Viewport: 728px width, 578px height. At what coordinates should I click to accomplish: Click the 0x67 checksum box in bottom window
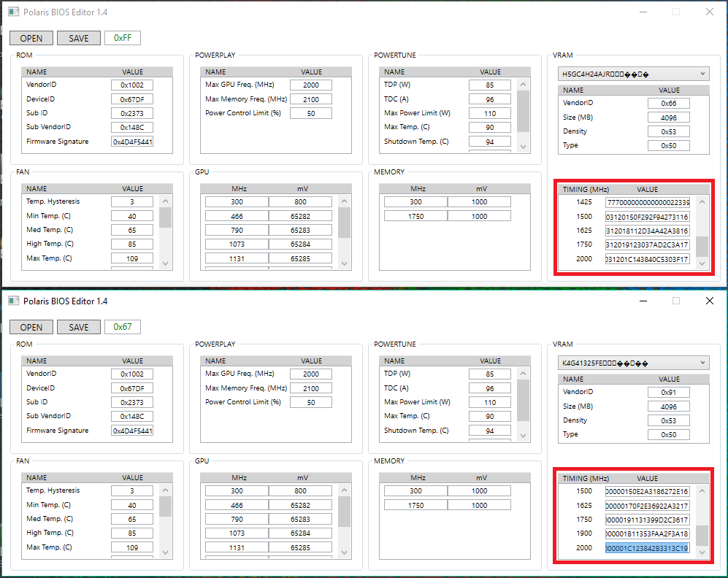pyautogui.click(x=123, y=327)
